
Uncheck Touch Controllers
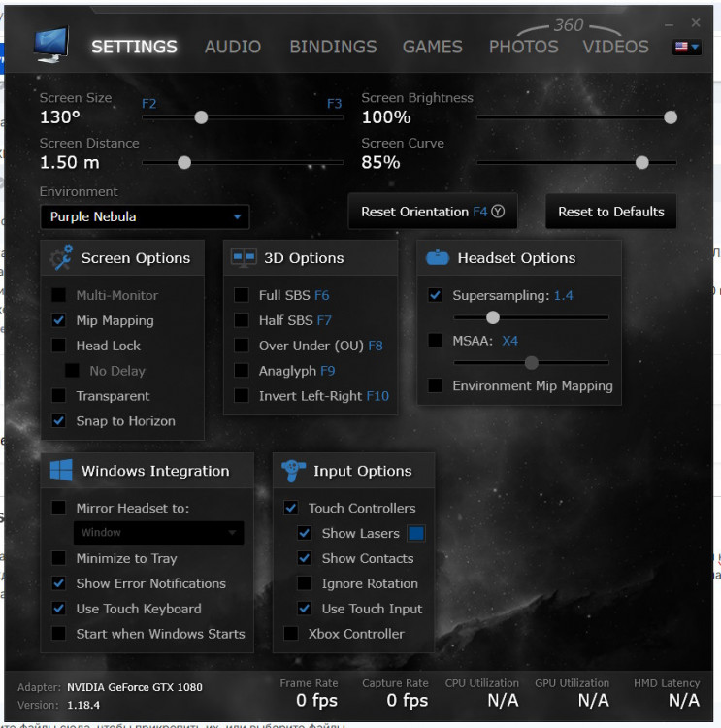pos(290,508)
